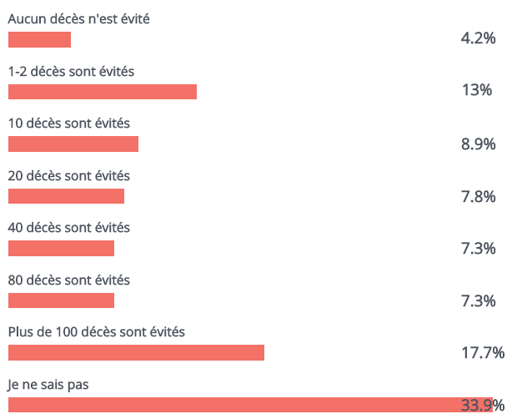Select the '10 décès sont évités' label
This screenshot has height=419, width=532.
click(69, 124)
